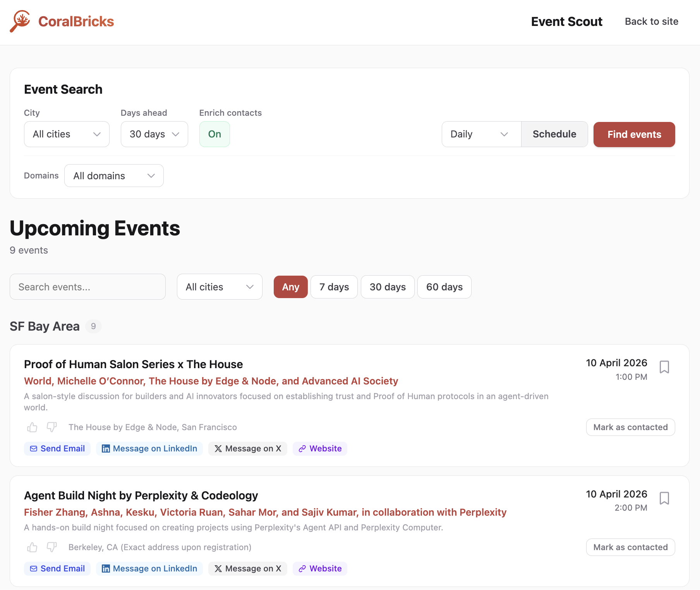Viewport: 700px width, 590px height.
Task: Thumbs down the Agent Build Night event
Action: (51, 547)
